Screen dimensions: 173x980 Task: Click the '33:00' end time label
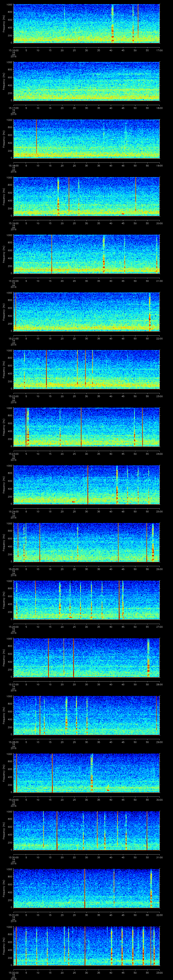pyautogui.click(x=159, y=972)
